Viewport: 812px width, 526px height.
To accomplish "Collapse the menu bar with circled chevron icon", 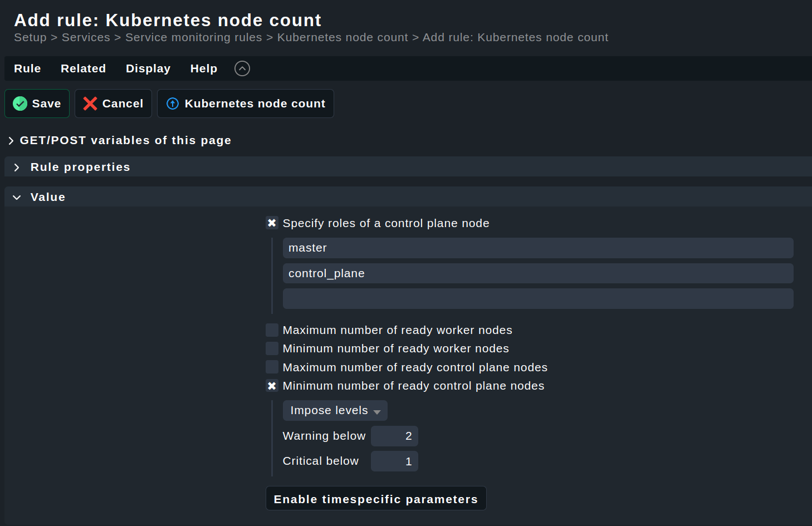I will pos(242,68).
